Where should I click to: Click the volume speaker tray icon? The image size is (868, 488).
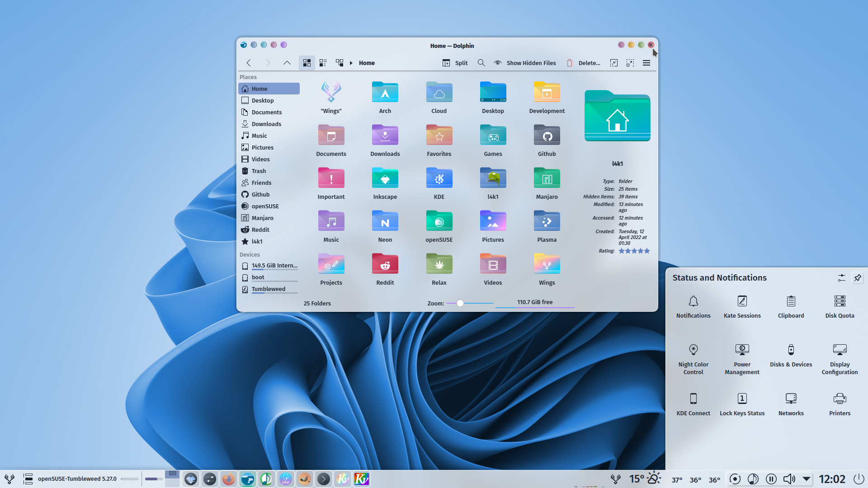coord(789,479)
